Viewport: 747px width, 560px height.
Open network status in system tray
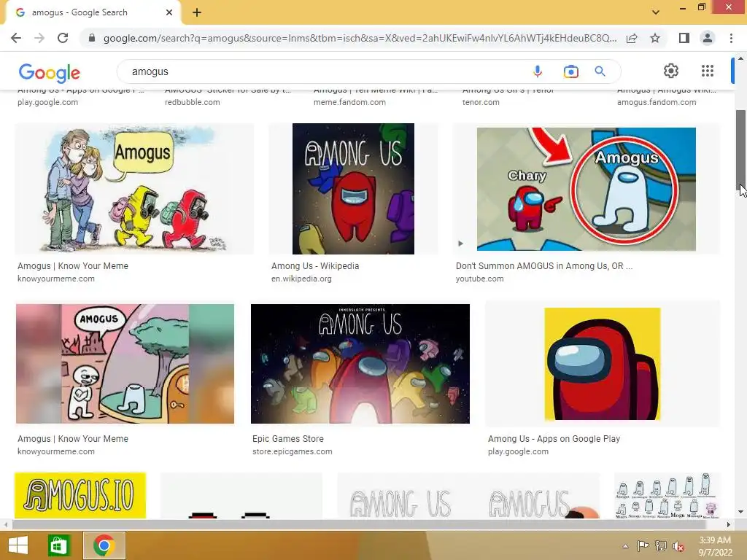pos(661,546)
